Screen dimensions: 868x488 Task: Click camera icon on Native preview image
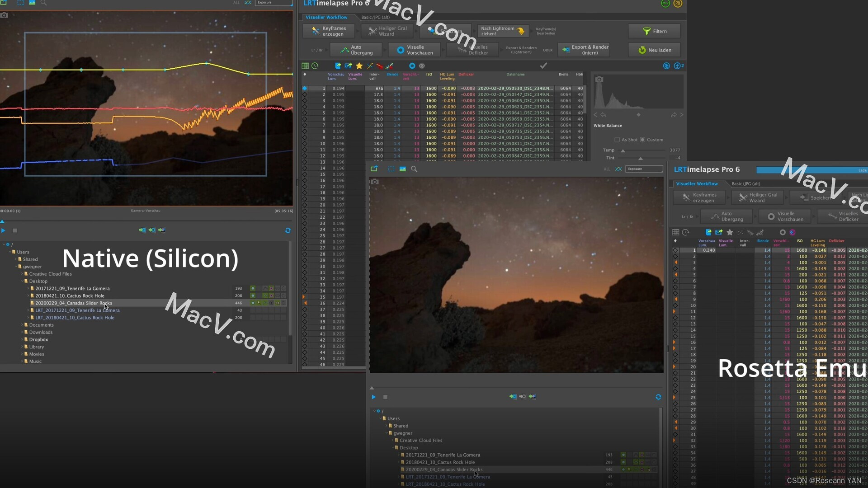pyautogui.click(x=4, y=15)
